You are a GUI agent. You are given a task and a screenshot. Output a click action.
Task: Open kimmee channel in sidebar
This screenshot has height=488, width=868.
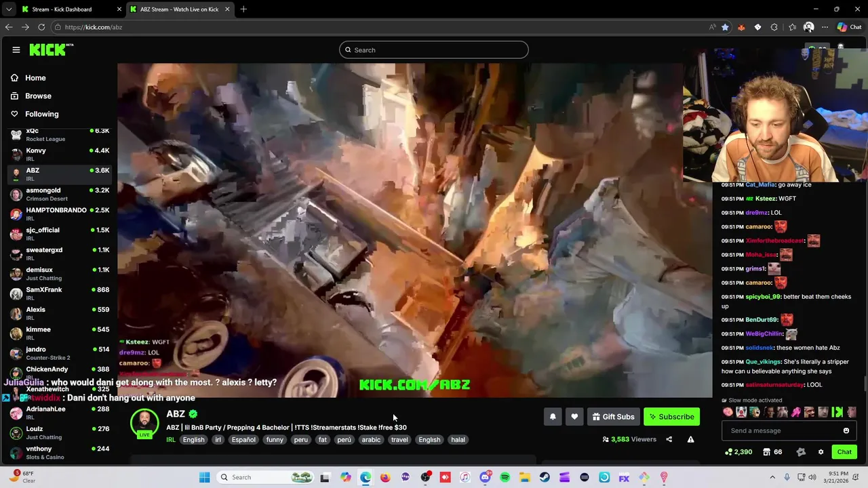[x=59, y=333]
